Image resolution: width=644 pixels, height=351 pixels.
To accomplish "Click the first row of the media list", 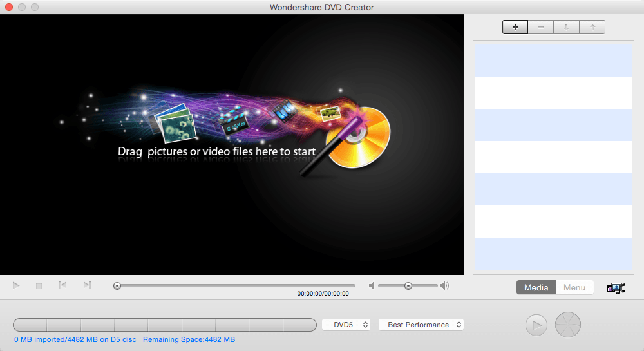I will click(x=553, y=61).
